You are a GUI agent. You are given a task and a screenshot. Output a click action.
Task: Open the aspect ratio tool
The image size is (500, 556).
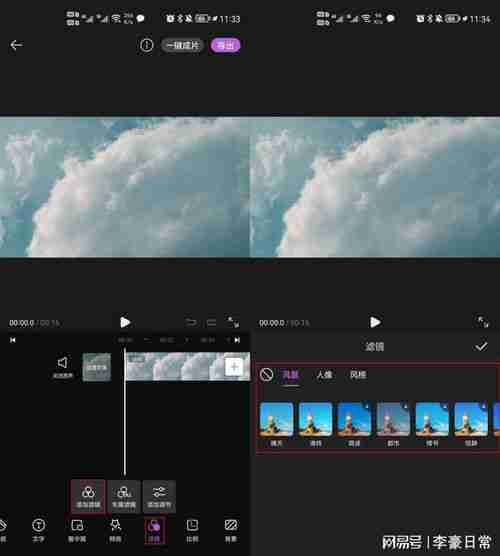point(192,530)
